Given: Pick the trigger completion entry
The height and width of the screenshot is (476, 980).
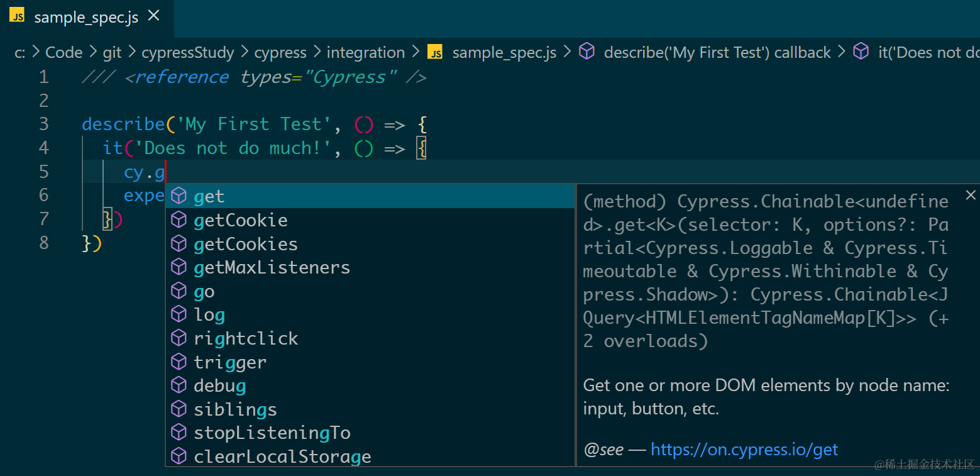Looking at the screenshot, I should pos(230,362).
